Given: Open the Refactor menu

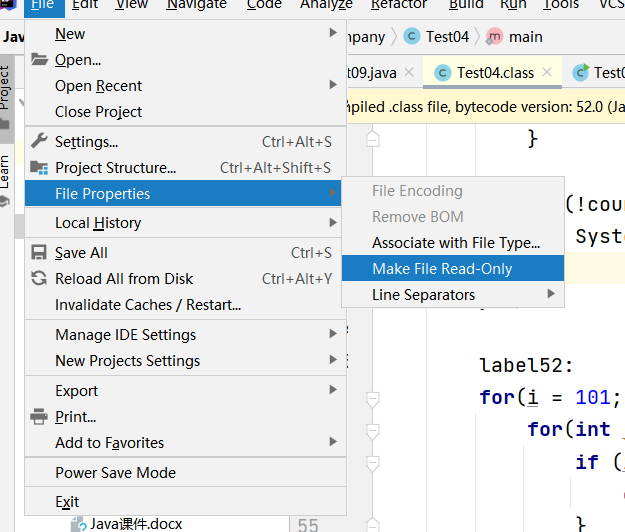Looking at the screenshot, I should click(x=399, y=5).
